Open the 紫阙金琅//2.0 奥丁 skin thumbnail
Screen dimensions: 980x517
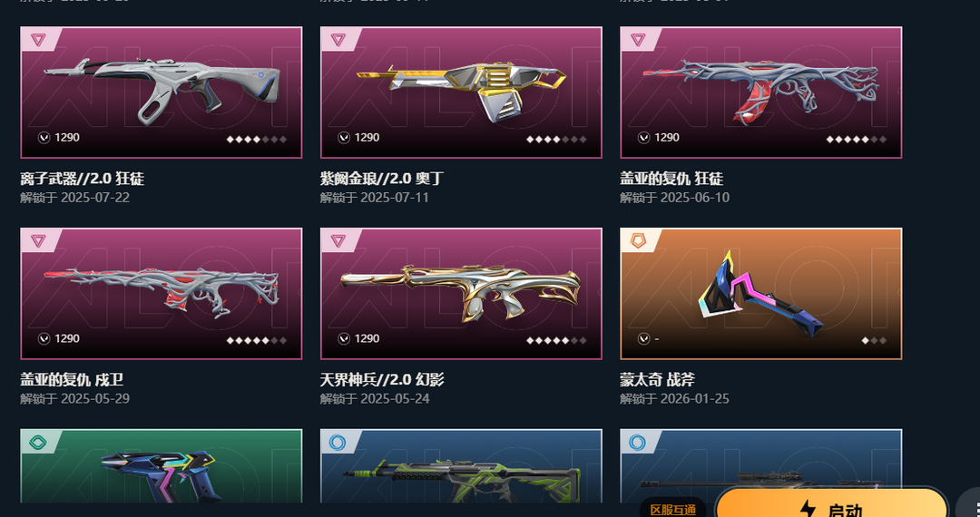(x=461, y=93)
